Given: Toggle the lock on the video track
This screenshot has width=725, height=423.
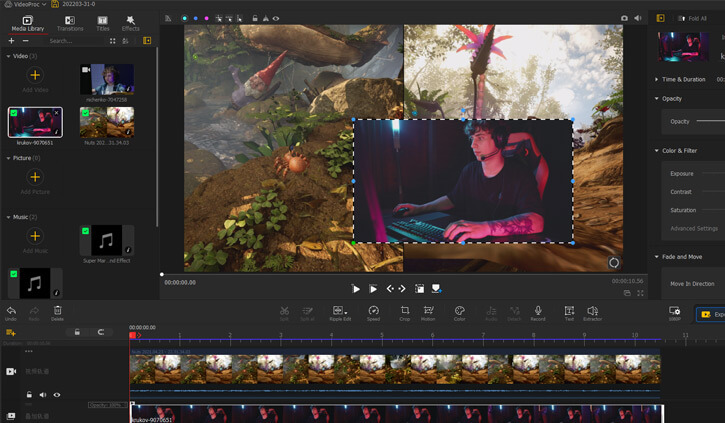Looking at the screenshot, I should [29, 395].
